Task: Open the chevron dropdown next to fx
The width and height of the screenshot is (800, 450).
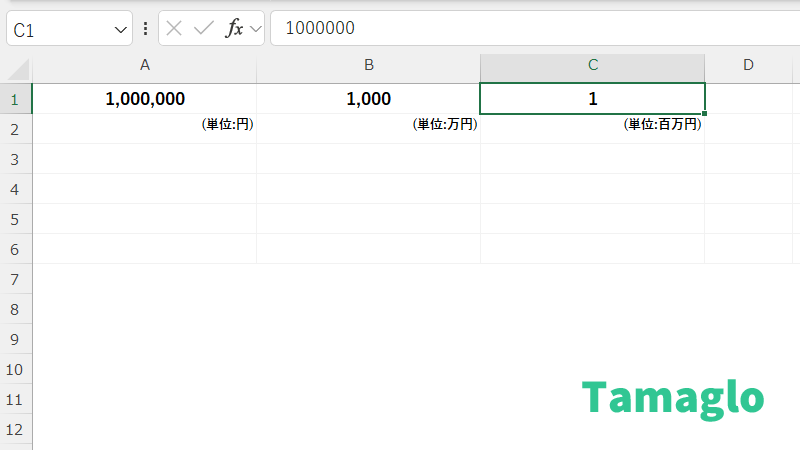Action: coord(255,29)
